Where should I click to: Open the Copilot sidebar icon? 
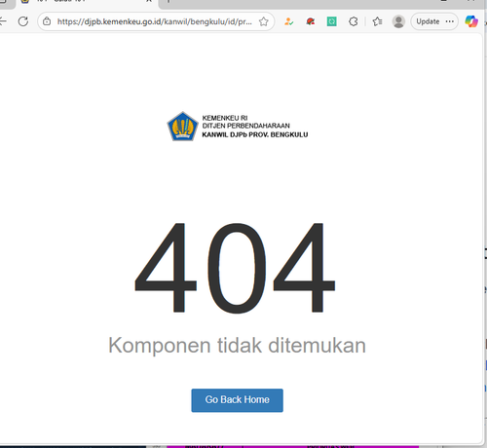click(471, 21)
